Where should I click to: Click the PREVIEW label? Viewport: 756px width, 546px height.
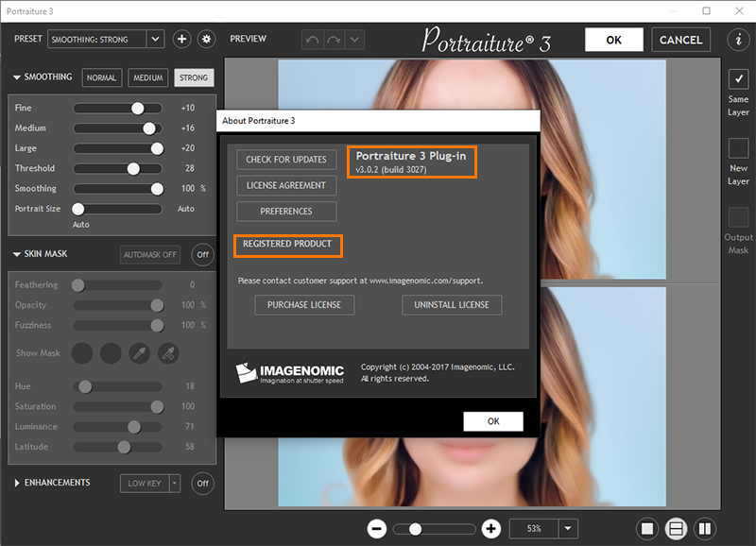click(x=248, y=39)
